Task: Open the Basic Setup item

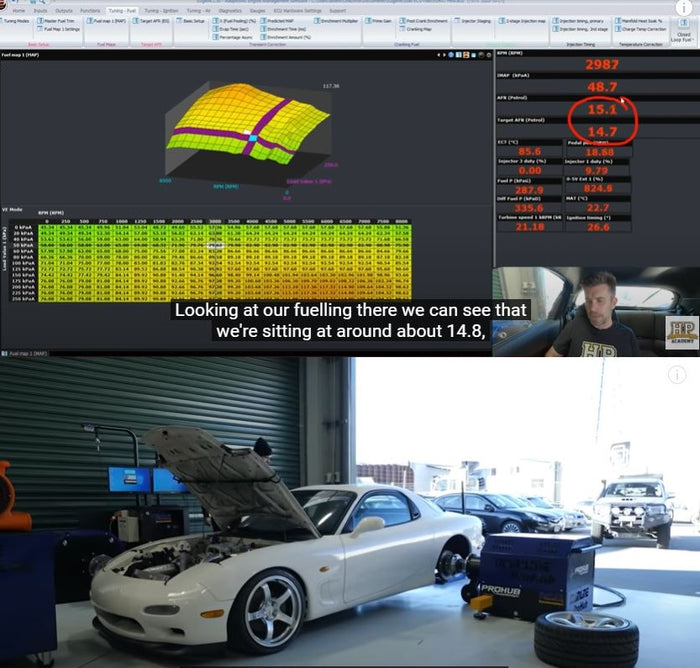Action: (191, 21)
